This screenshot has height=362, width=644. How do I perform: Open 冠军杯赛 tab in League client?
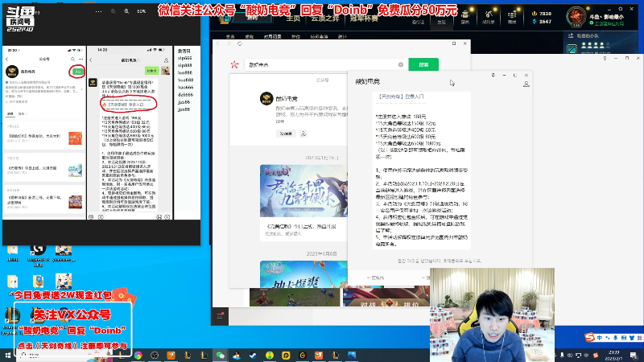(364, 19)
